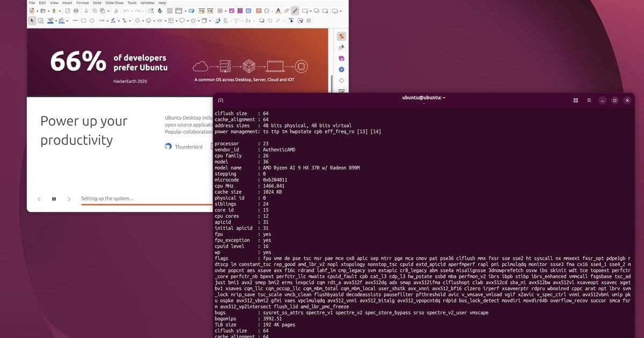Click the Spelling check icon
The width and height of the screenshot is (644, 338).
[x=159, y=11]
